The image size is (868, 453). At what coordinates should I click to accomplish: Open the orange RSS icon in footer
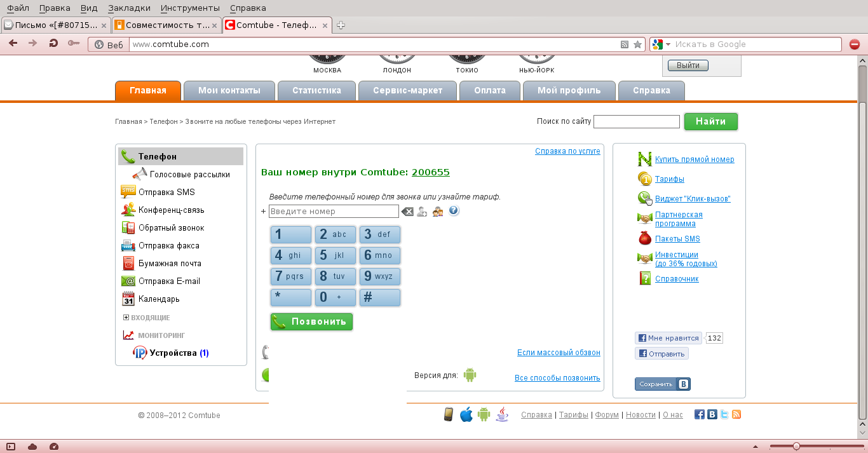pos(736,414)
